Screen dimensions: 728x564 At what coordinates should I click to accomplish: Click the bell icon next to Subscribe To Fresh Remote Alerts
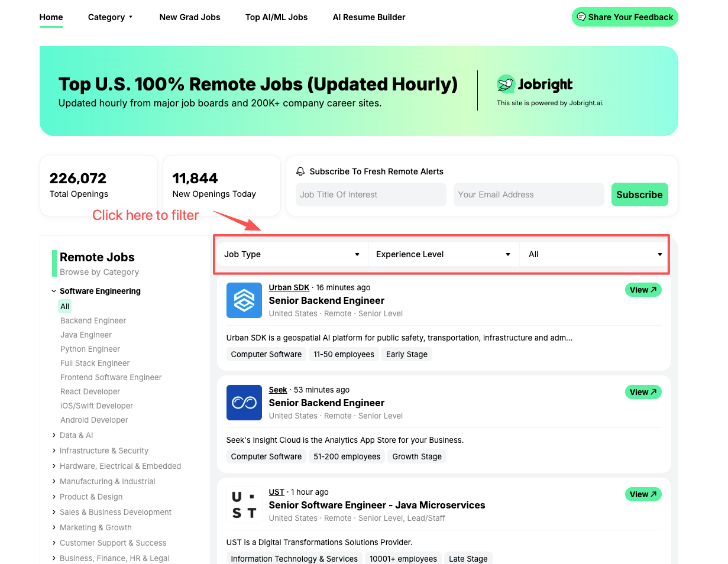tap(300, 171)
